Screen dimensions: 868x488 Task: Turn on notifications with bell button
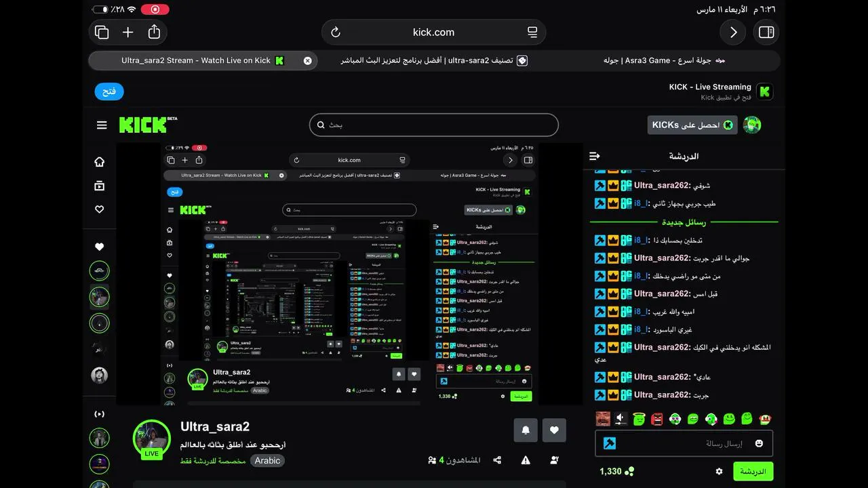point(526,430)
